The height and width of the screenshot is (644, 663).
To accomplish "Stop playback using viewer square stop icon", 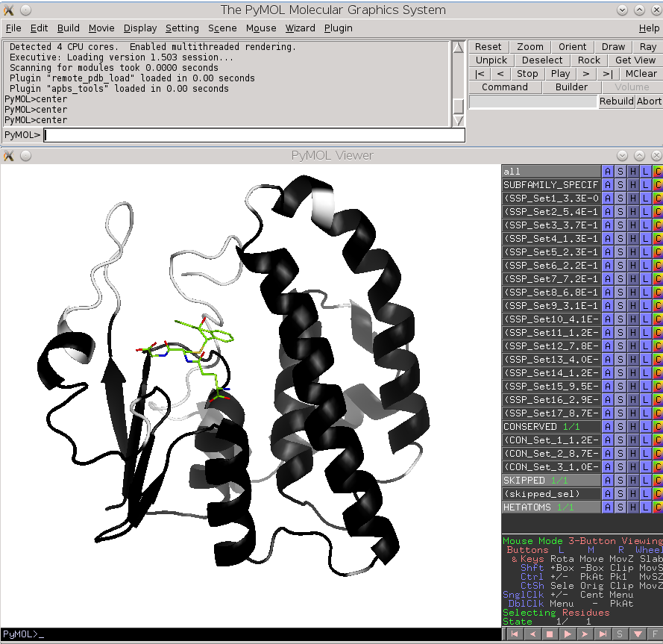I will click(550, 634).
